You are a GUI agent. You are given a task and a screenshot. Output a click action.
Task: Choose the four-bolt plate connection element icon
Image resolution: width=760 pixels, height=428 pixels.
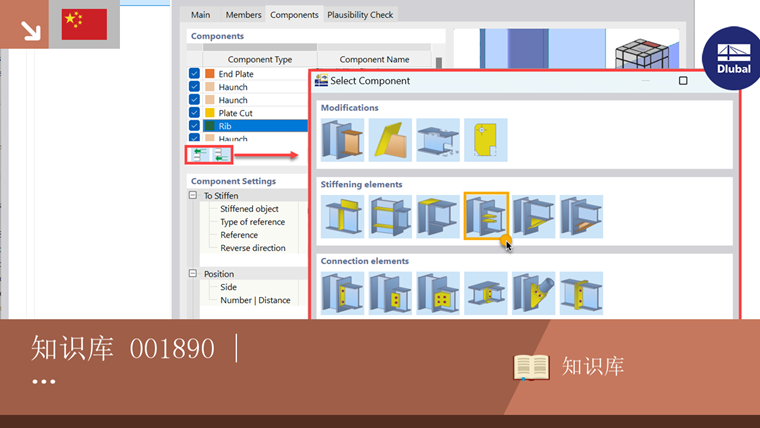click(x=438, y=293)
